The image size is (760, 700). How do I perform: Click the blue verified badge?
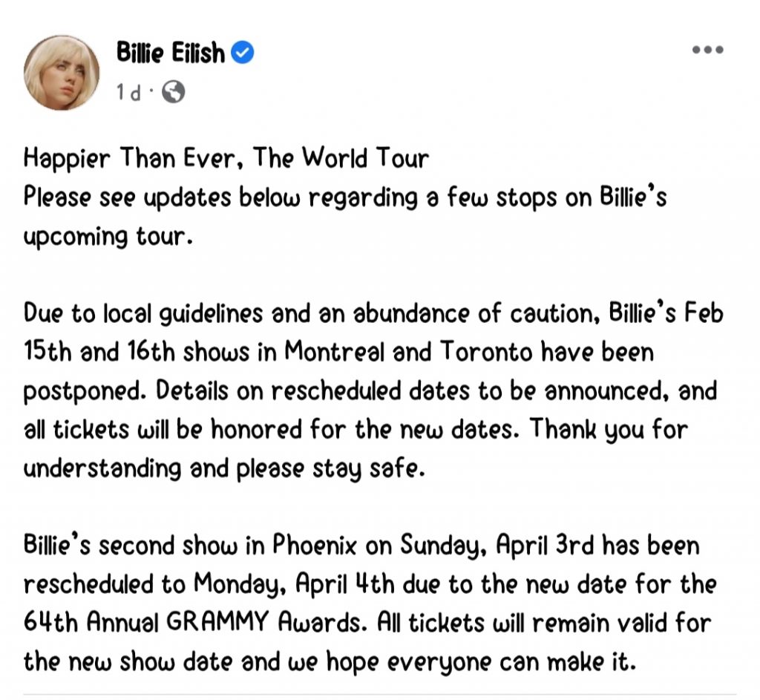243,53
